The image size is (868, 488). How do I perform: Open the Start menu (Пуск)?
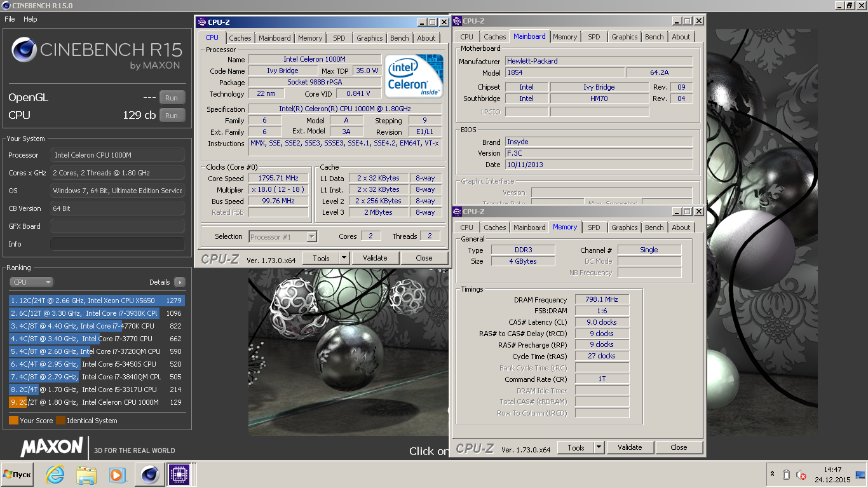click(x=17, y=474)
